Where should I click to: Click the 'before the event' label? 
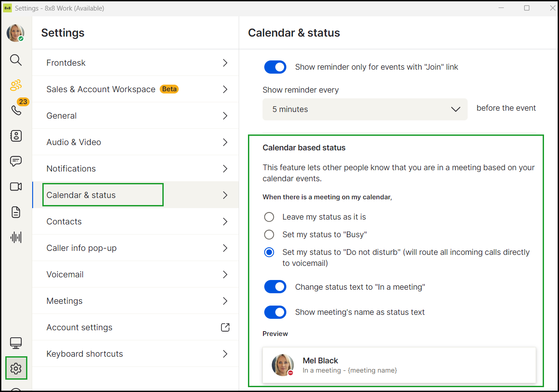[x=506, y=108]
